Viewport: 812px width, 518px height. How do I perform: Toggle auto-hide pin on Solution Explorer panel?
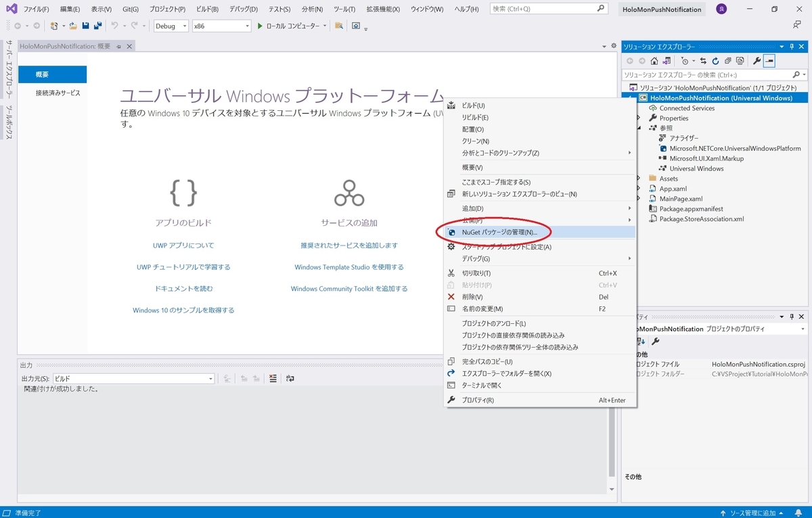(792, 46)
